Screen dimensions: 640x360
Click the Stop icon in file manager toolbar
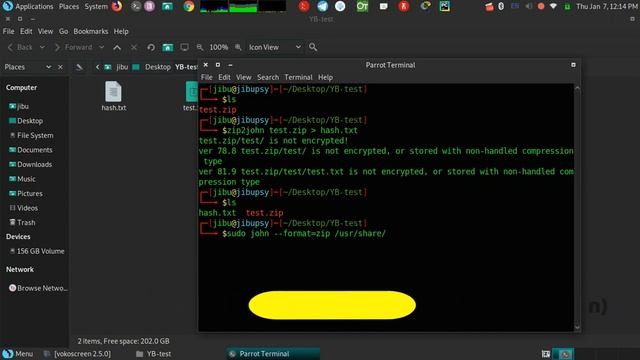click(x=134, y=47)
